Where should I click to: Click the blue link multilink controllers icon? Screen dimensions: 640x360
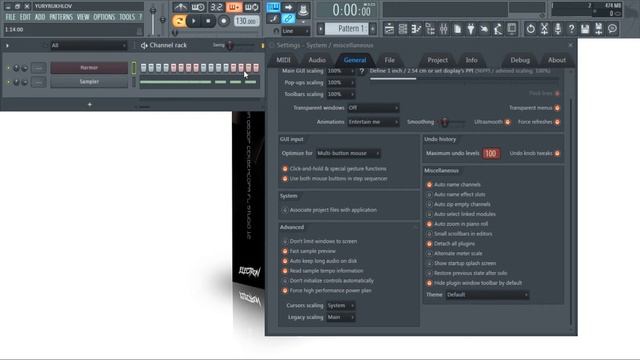click(288, 18)
